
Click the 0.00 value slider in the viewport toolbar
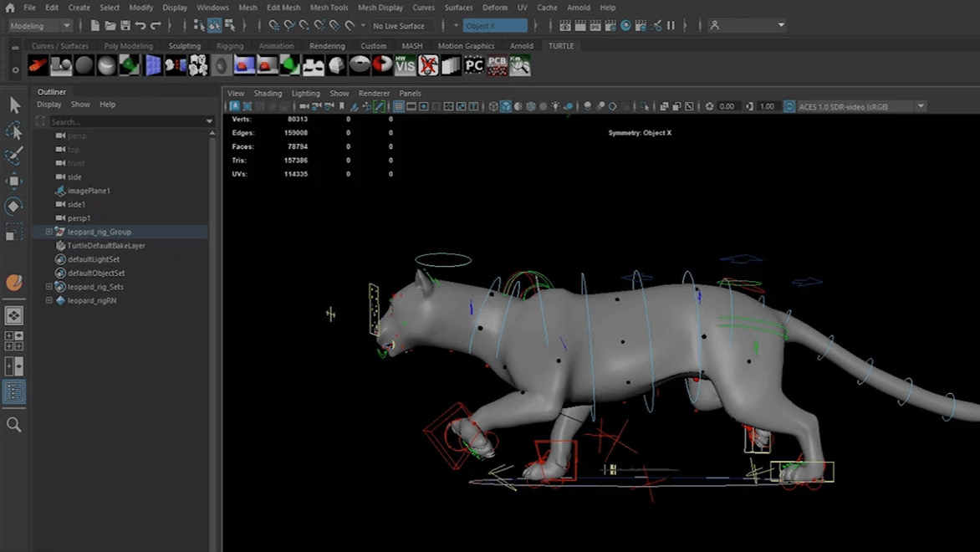[x=727, y=106]
